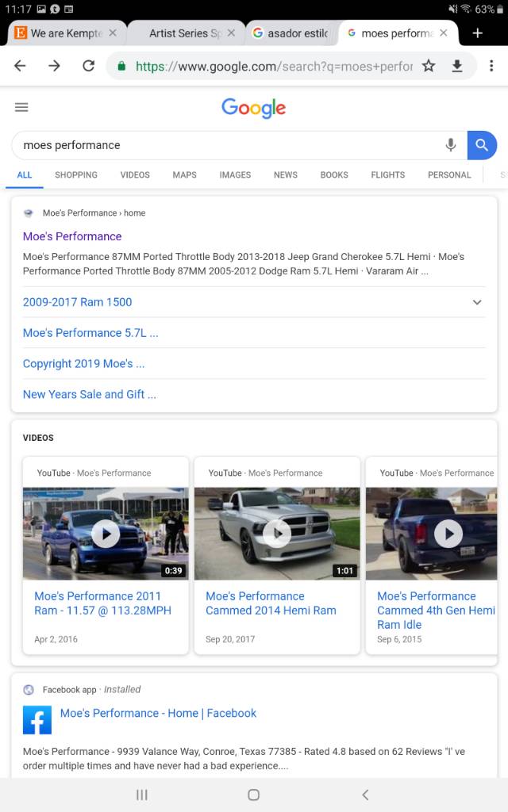Click the site lock icon in address bar

121,66
